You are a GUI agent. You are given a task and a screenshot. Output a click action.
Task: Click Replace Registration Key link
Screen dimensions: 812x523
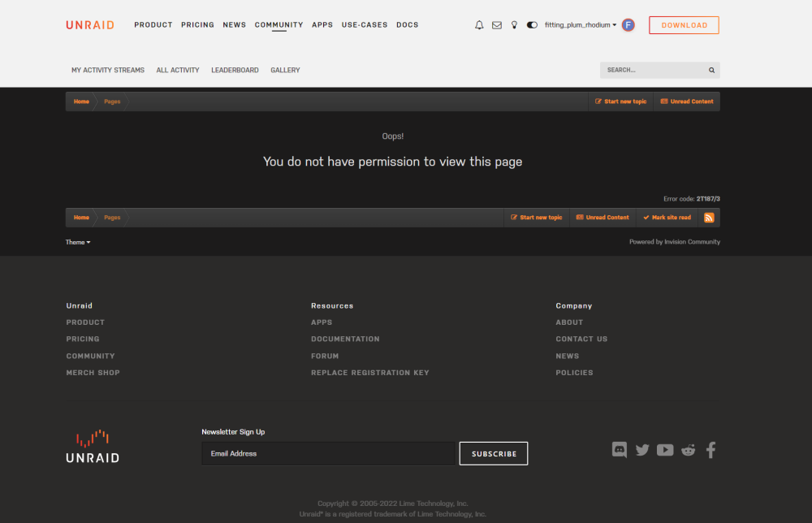click(x=369, y=372)
